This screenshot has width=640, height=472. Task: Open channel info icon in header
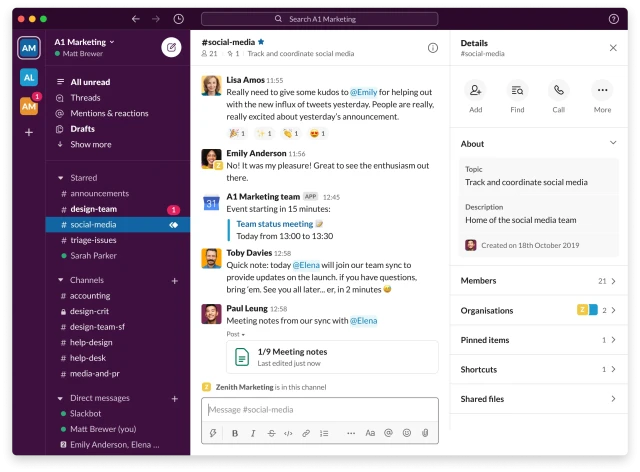433,47
